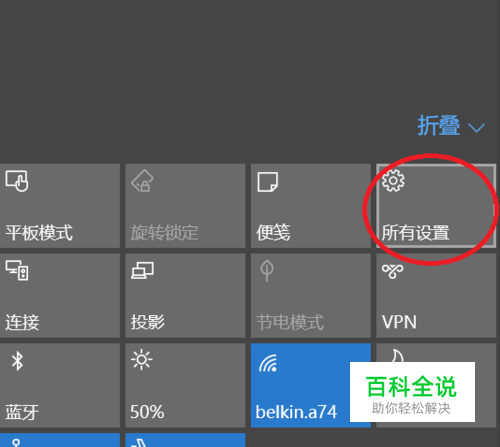Toggle 蓝牙 Bluetooth on or off
Image resolution: width=500 pixels, height=447 pixels.
coord(60,385)
